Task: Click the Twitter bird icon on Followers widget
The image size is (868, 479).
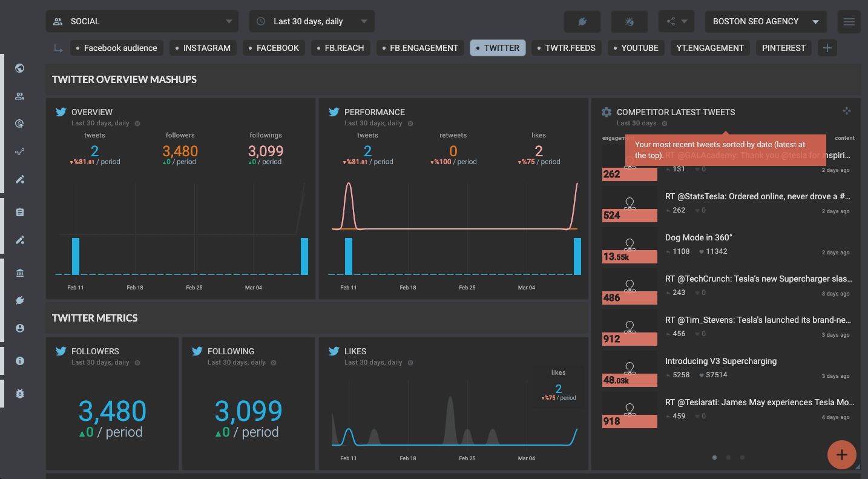Action: click(61, 351)
